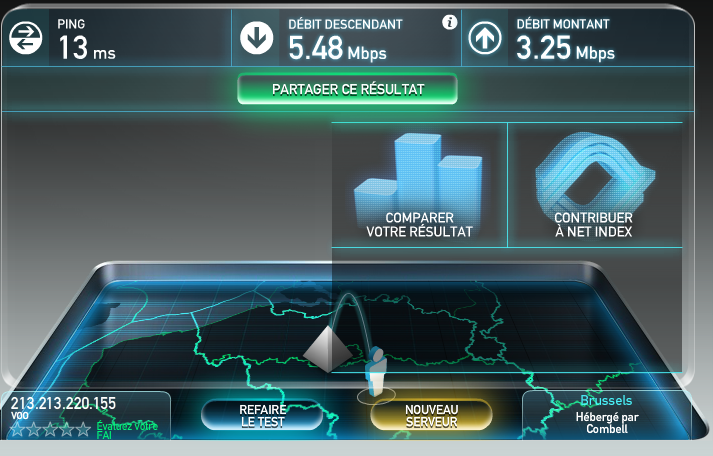Viewport: 713px width, 456px height.
Task: Open Comparer votre résultat panel
Action: pos(419,185)
